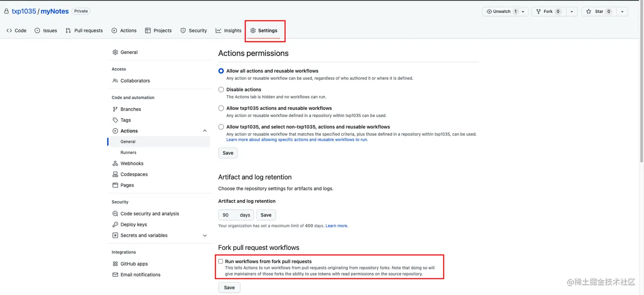Click the tag icon beside Tags
Screen dimensions: 644x295
(115, 120)
